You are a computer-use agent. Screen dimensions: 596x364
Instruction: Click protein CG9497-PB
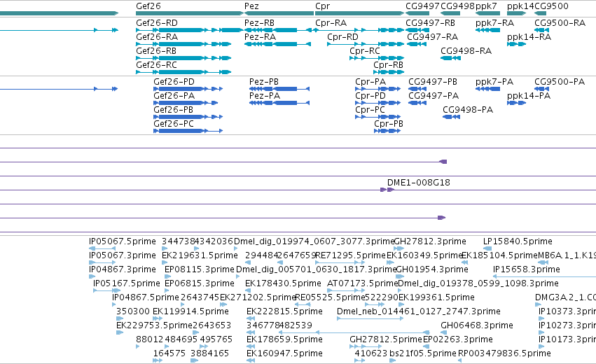433,82
